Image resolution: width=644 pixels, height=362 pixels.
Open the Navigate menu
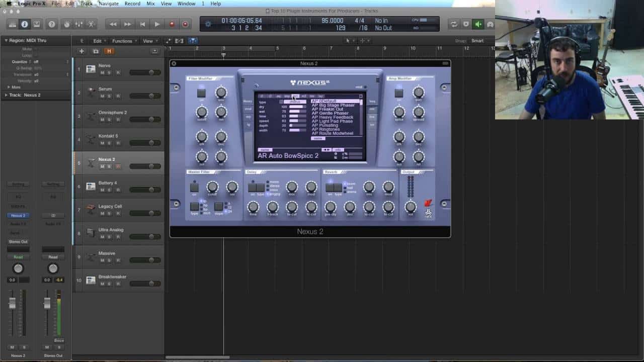coord(108,4)
